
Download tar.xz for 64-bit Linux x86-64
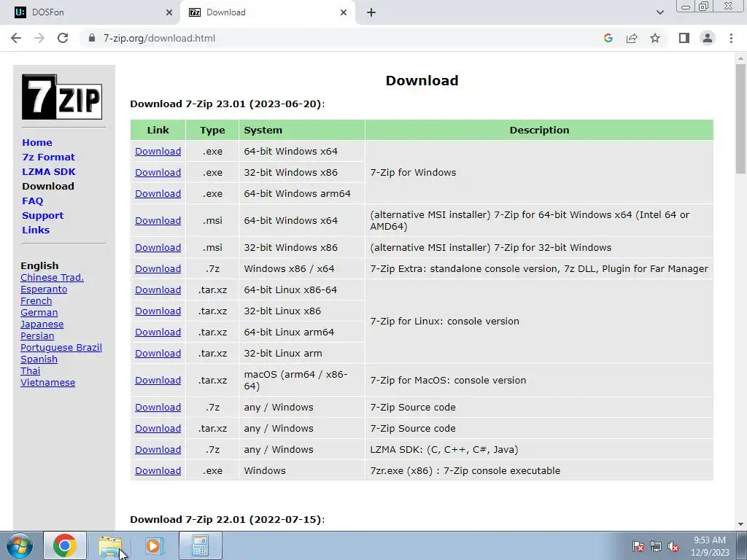click(x=158, y=290)
